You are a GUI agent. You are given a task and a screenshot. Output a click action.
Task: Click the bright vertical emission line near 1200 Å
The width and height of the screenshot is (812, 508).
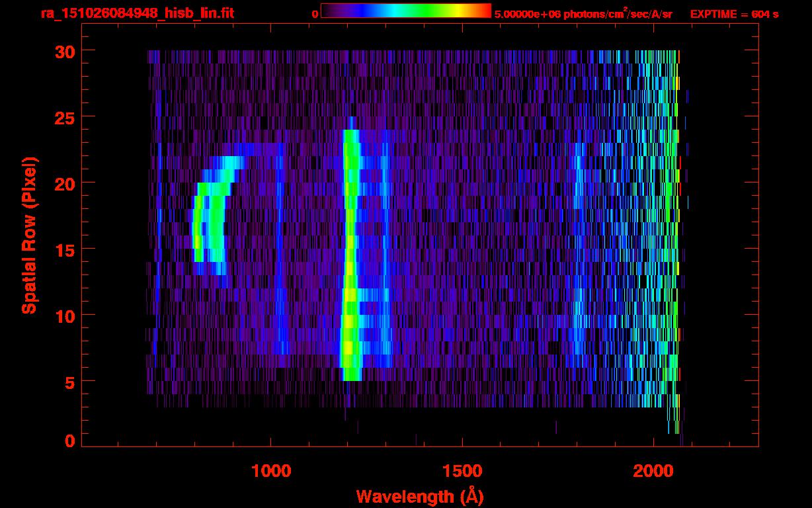[350, 255]
